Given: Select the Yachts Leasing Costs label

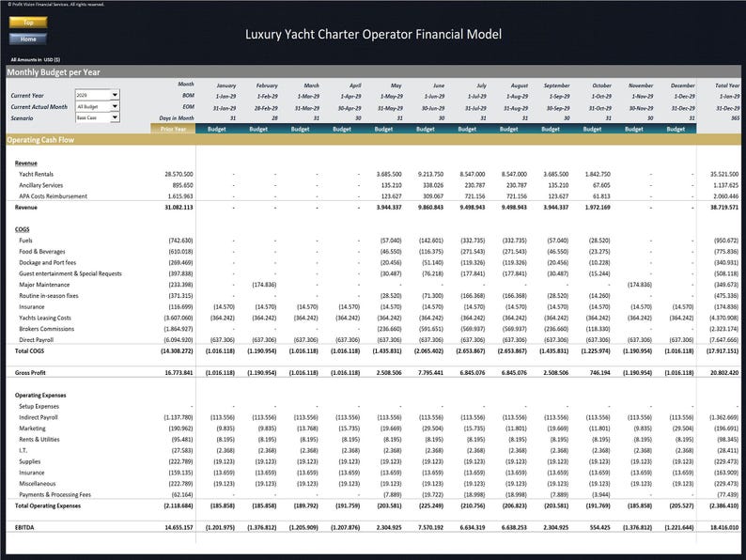Looking at the screenshot, I should (x=45, y=318).
